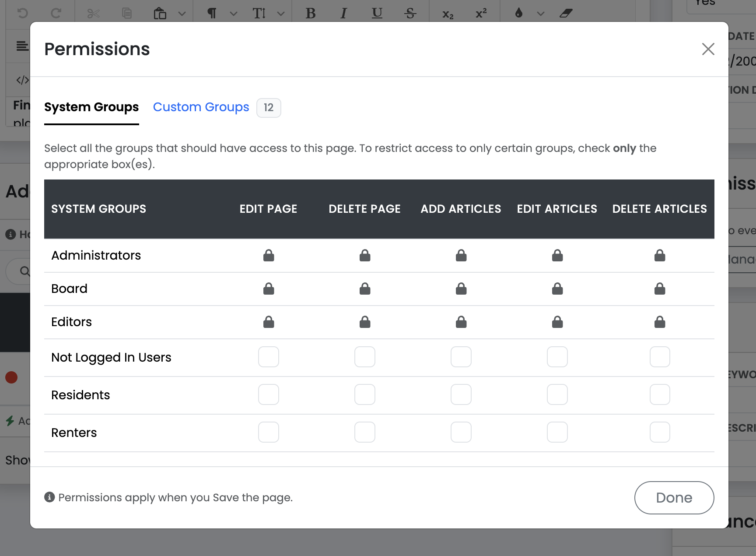Viewport: 756px width, 556px height.
Task: Check Delete Articles for Renters
Action: point(660,432)
